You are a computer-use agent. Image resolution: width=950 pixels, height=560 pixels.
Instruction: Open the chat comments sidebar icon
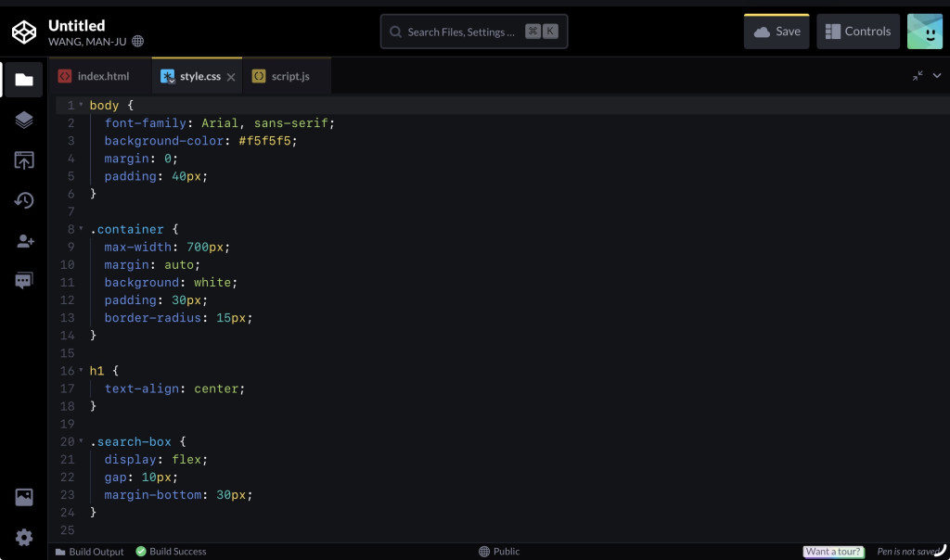tap(23, 280)
